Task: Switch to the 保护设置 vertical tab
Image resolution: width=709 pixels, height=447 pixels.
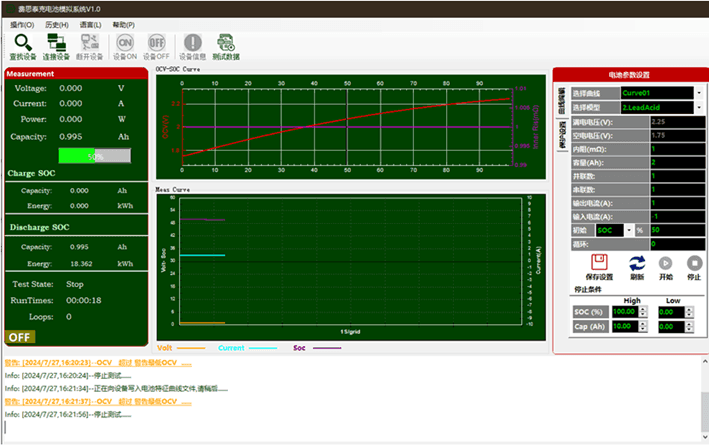Action: tap(561, 134)
